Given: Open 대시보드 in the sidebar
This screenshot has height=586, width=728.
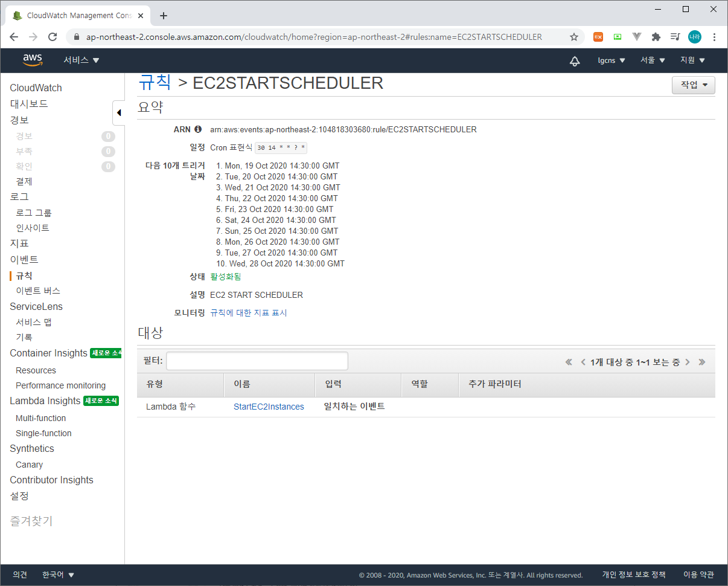Looking at the screenshot, I should tap(29, 104).
